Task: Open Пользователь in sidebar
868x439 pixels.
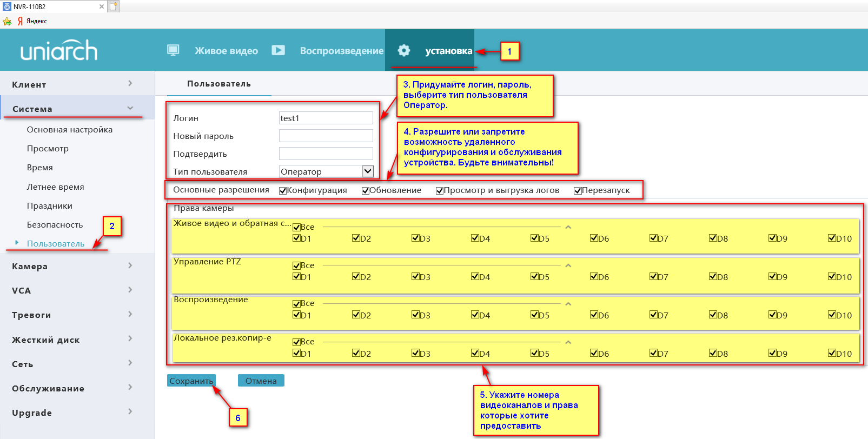Action: point(56,244)
